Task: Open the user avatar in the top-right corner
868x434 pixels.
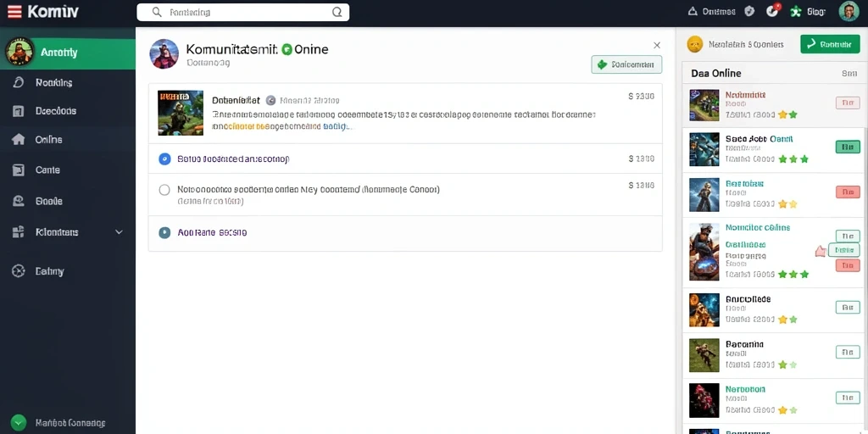Action: point(849,11)
